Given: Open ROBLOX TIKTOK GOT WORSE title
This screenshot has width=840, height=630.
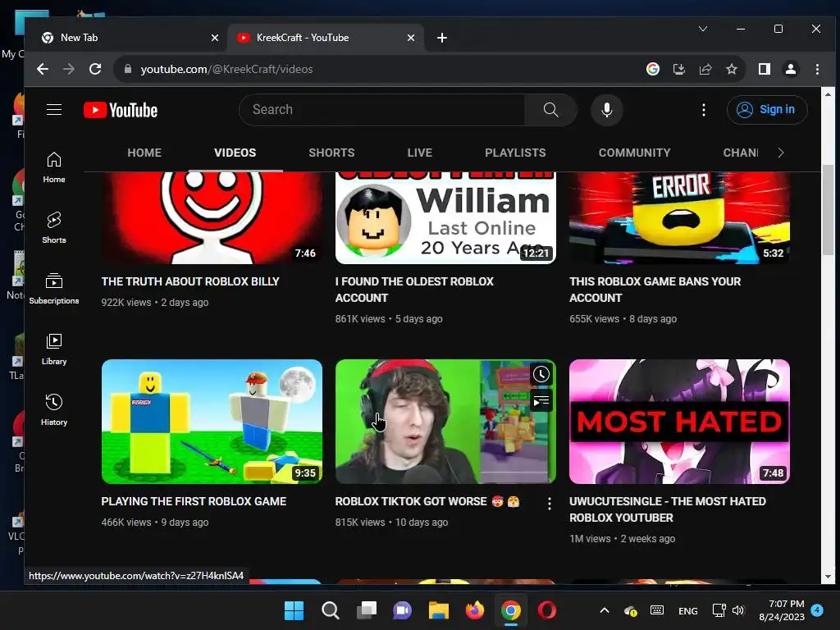Looking at the screenshot, I should pyautogui.click(x=427, y=501).
